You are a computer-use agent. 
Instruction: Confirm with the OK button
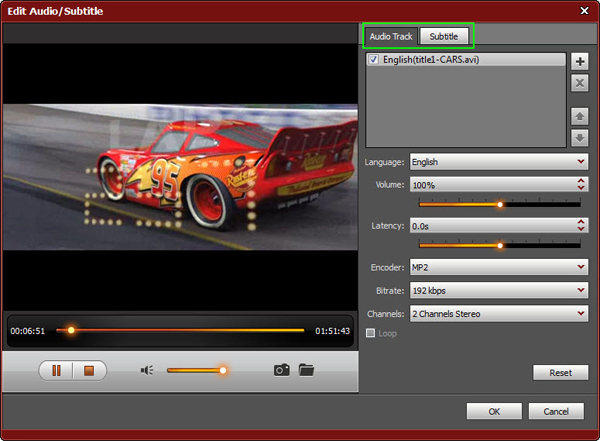click(494, 412)
